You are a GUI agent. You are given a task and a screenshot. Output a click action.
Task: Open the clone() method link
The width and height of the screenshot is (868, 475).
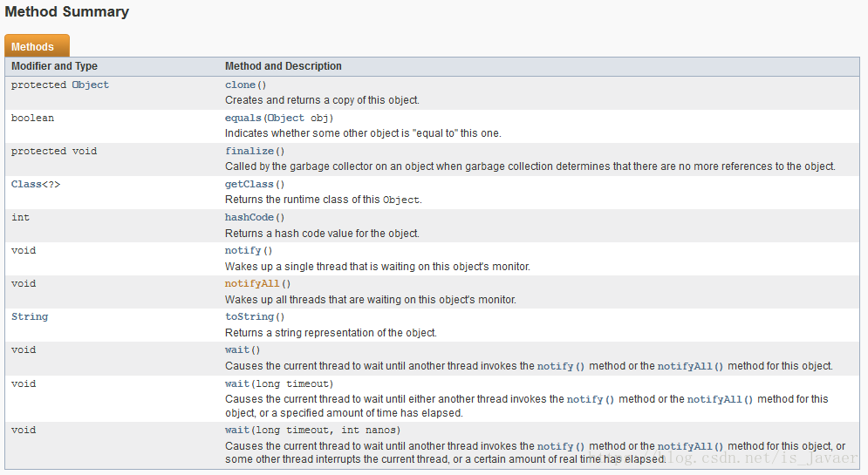(x=242, y=85)
